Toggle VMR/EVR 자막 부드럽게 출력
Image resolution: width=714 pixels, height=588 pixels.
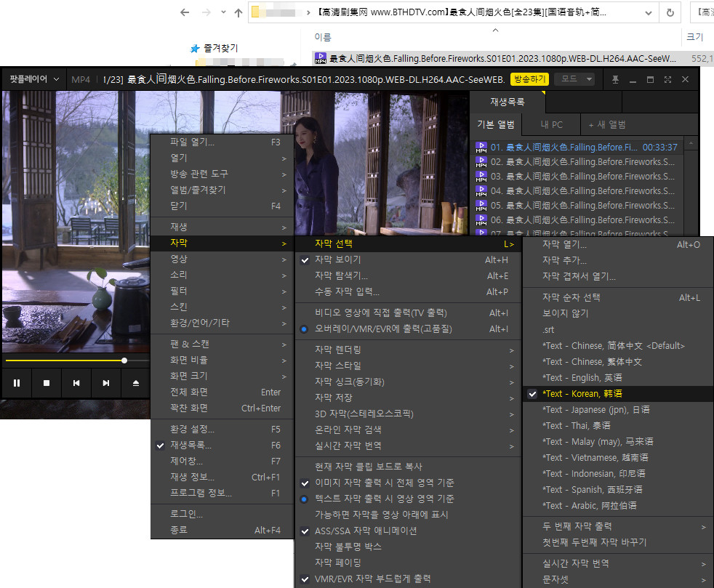pyautogui.click(x=408, y=579)
